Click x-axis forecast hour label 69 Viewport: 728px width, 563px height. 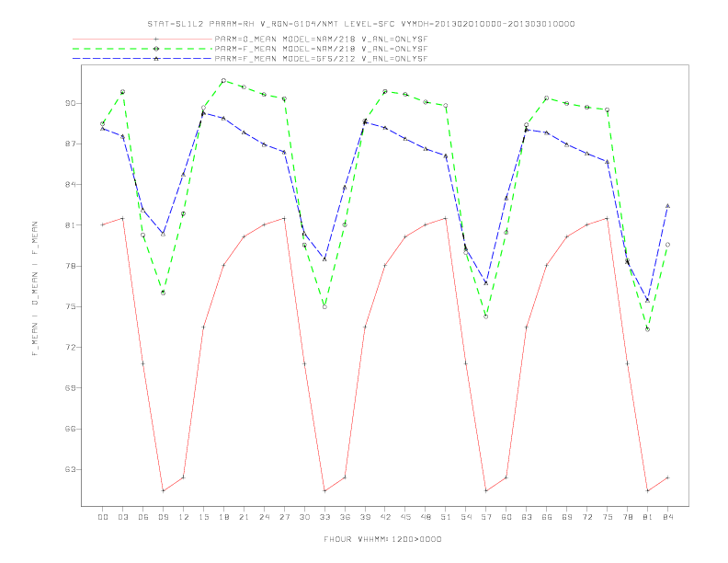(x=567, y=517)
